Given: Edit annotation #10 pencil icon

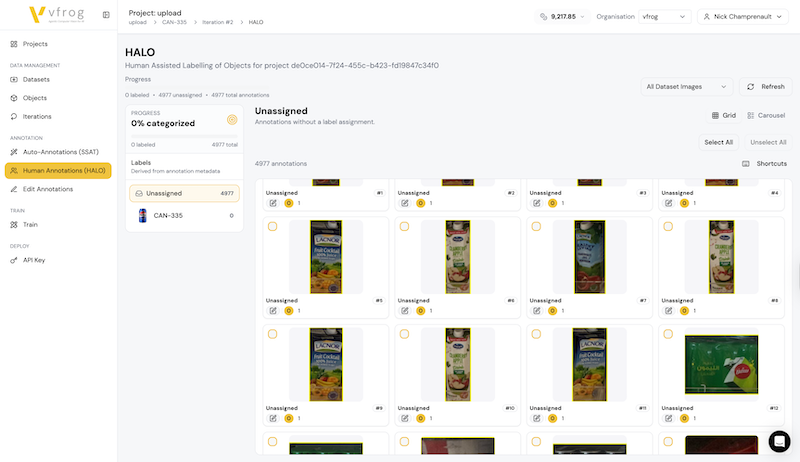Looking at the screenshot, I should click(405, 418).
